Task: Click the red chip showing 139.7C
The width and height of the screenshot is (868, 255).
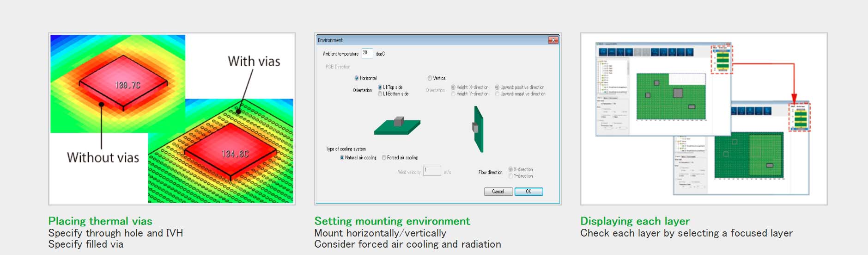Action: [123, 84]
